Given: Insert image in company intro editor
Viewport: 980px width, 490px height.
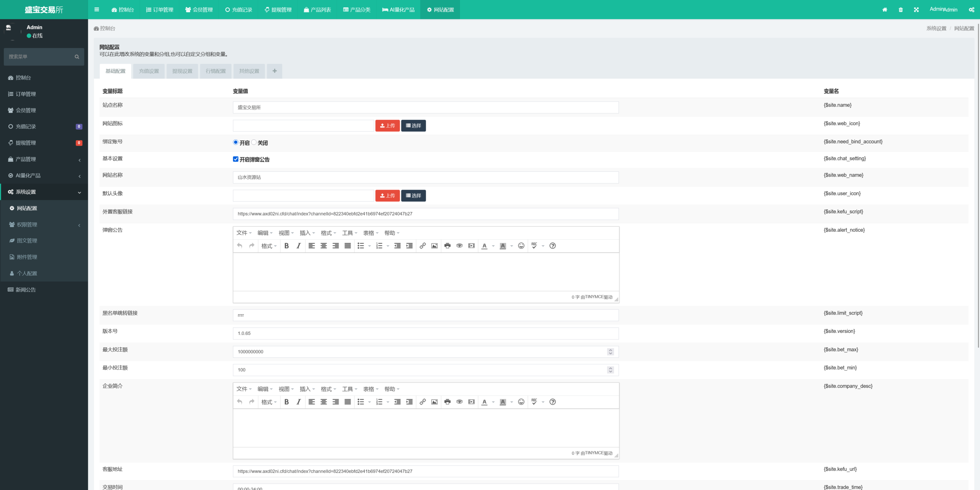Looking at the screenshot, I should (x=434, y=402).
